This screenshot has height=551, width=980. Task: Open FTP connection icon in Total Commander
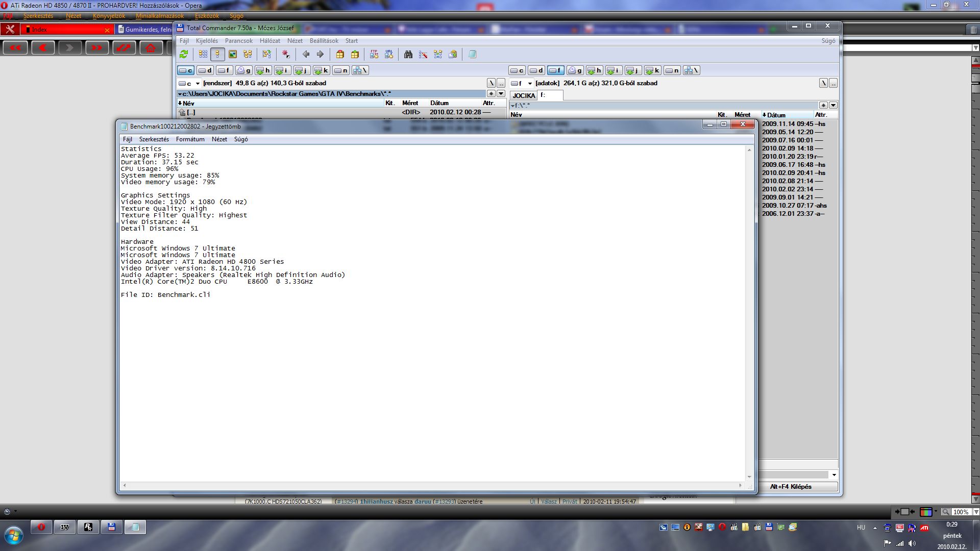(374, 54)
